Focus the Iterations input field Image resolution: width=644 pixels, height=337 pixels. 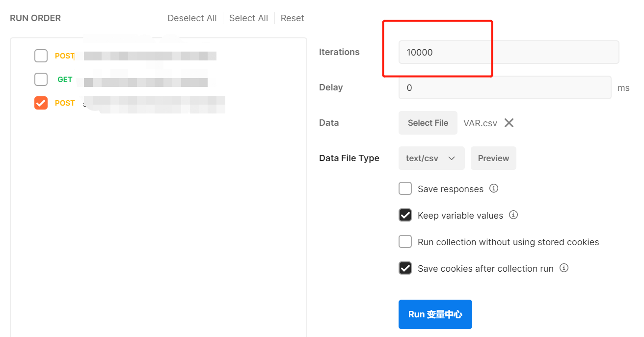pyautogui.click(x=508, y=52)
